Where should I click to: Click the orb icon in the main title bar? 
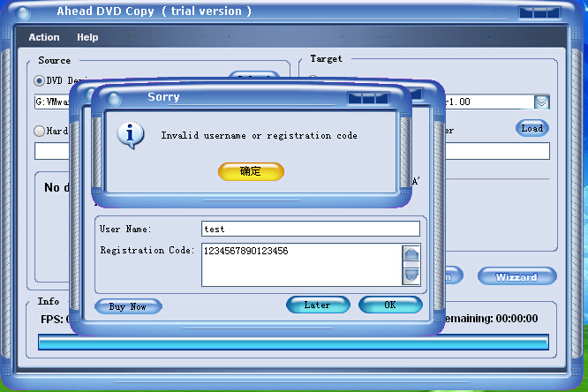tap(23, 13)
